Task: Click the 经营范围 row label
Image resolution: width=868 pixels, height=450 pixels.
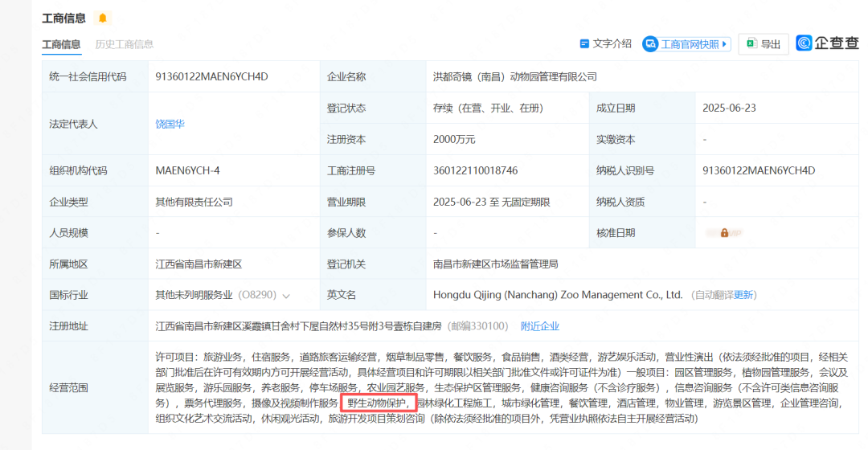Action: (x=68, y=387)
